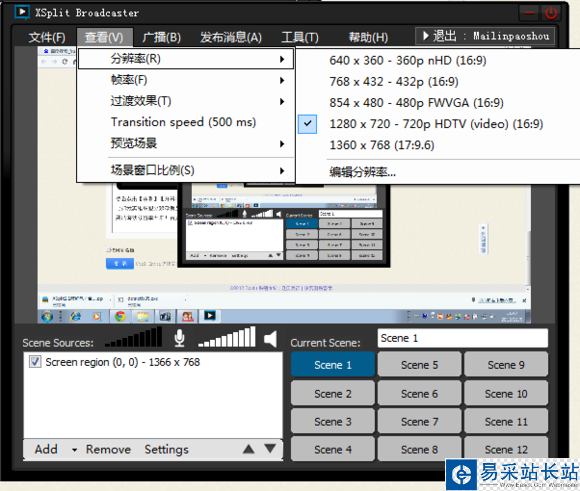This screenshot has width=580, height=491.
Task: Switch to Scene 4
Action: (x=333, y=449)
